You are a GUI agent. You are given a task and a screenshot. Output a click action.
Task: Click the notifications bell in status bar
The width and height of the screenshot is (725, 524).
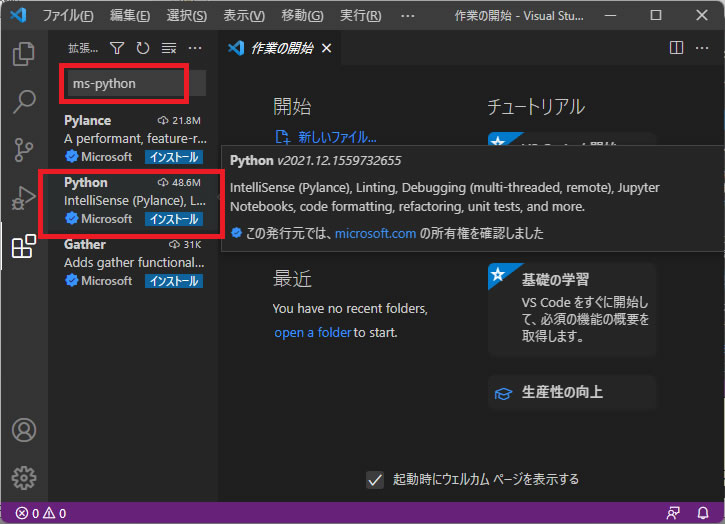(x=703, y=513)
